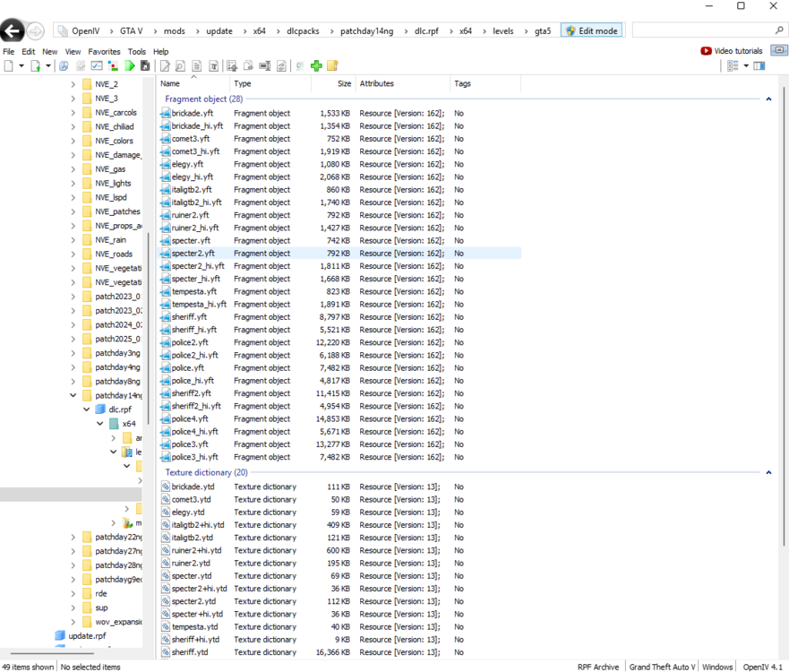Viewport: 789px width, 672px height.
Task: Collapse the patchday14ng tree node
Action: [x=73, y=395]
